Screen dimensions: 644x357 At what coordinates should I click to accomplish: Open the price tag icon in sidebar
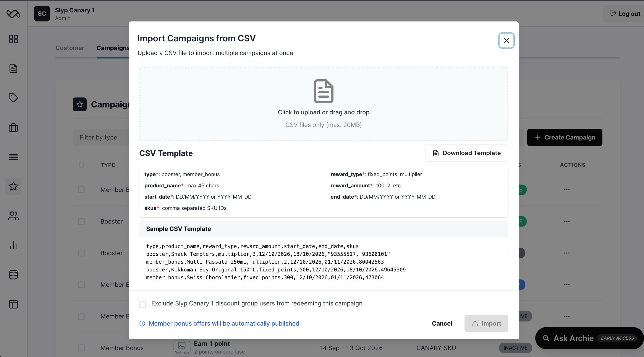click(x=13, y=98)
